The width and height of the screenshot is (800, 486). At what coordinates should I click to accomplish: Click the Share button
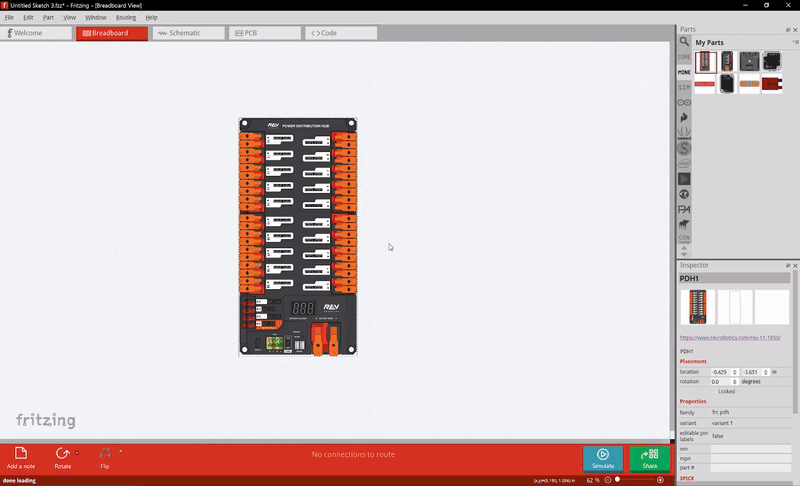click(649, 458)
